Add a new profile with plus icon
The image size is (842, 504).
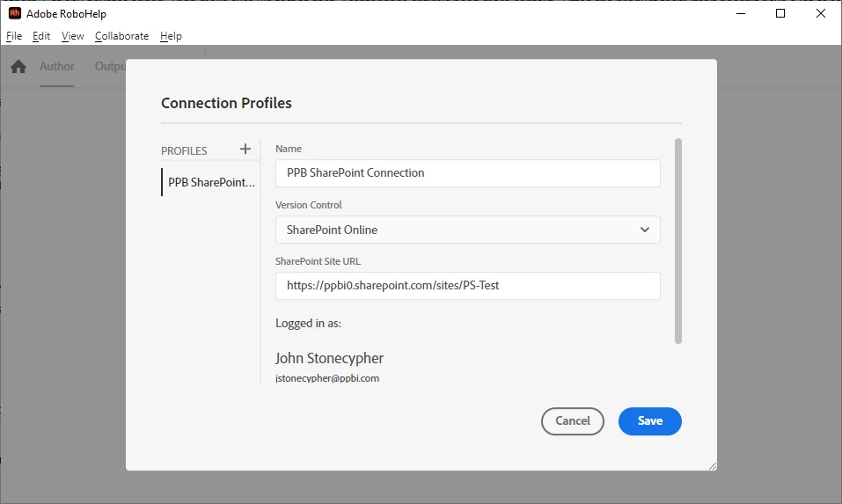click(245, 150)
